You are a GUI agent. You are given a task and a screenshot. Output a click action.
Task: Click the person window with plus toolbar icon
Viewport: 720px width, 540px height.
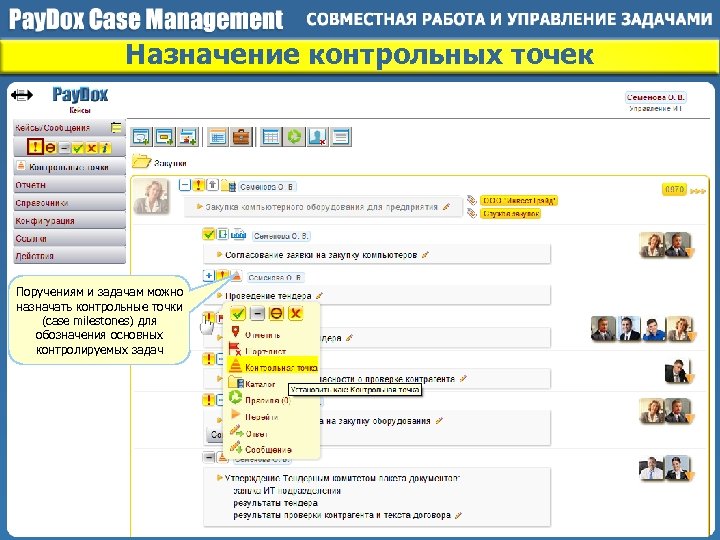[188, 137]
